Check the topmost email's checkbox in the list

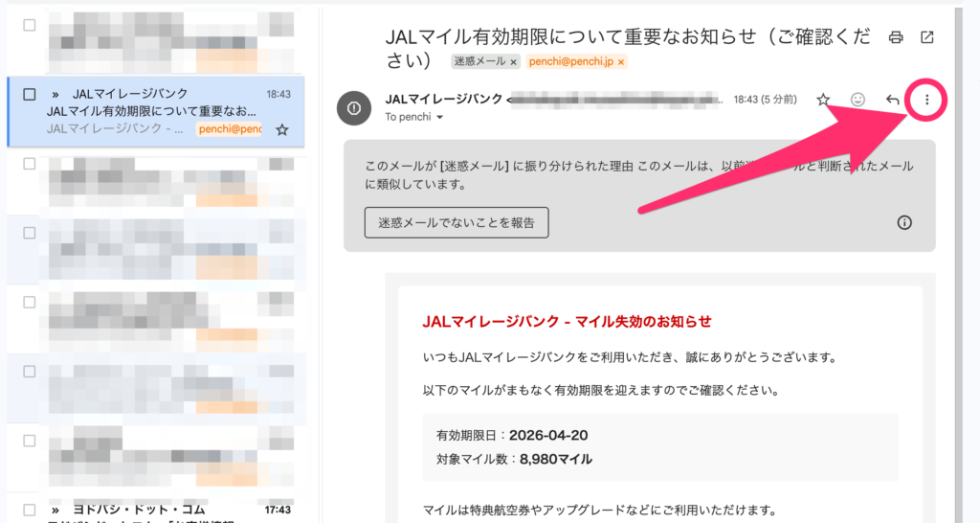tap(30, 25)
